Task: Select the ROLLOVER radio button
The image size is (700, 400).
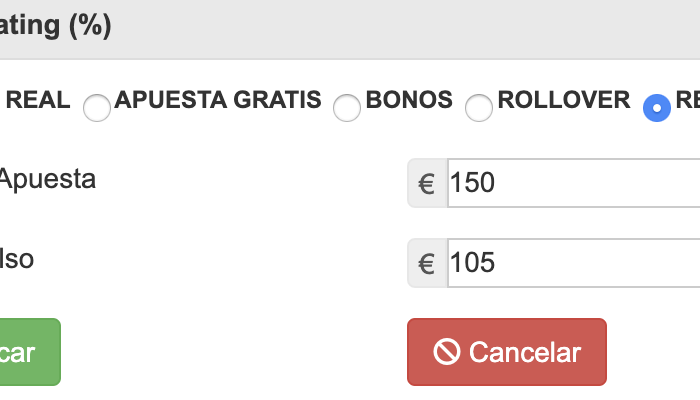Action: tap(479, 107)
